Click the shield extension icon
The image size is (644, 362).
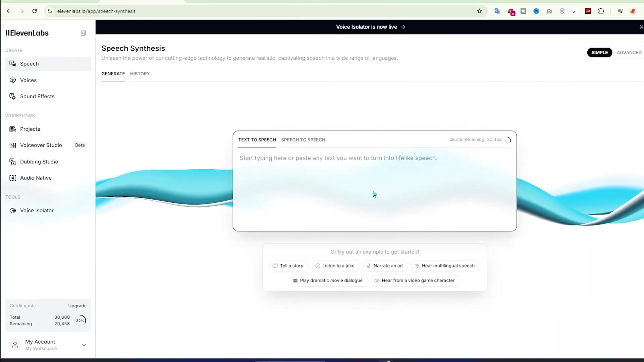pos(562,11)
